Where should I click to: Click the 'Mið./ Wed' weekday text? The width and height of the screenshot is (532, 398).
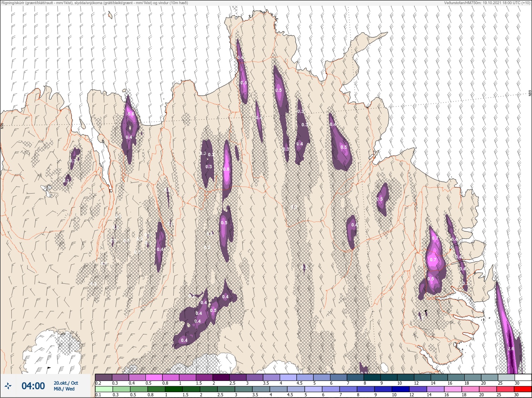click(x=64, y=389)
